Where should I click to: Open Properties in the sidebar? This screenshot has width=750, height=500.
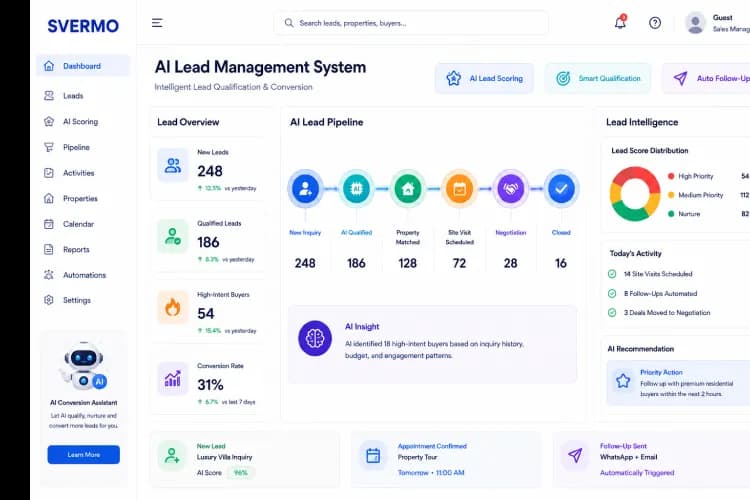[83, 198]
